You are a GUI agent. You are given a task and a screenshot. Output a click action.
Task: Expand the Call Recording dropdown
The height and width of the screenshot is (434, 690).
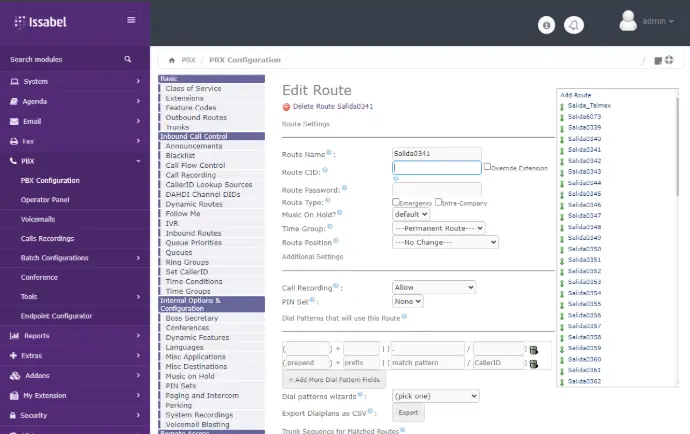(x=434, y=287)
